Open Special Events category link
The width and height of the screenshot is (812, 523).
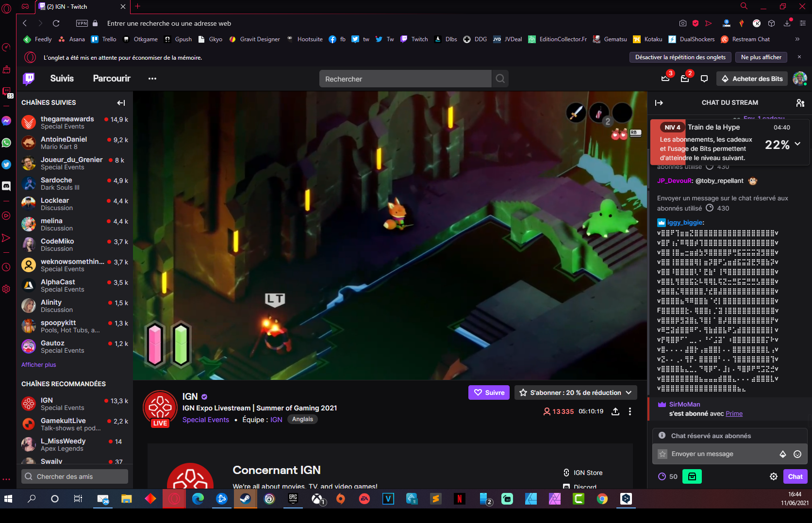point(206,420)
